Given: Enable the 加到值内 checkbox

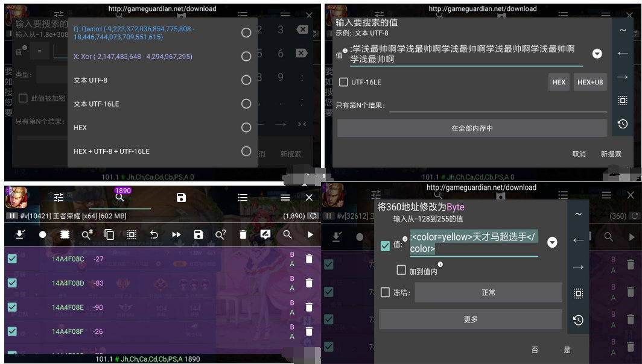Looking at the screenshot, I should click(401, 270).
